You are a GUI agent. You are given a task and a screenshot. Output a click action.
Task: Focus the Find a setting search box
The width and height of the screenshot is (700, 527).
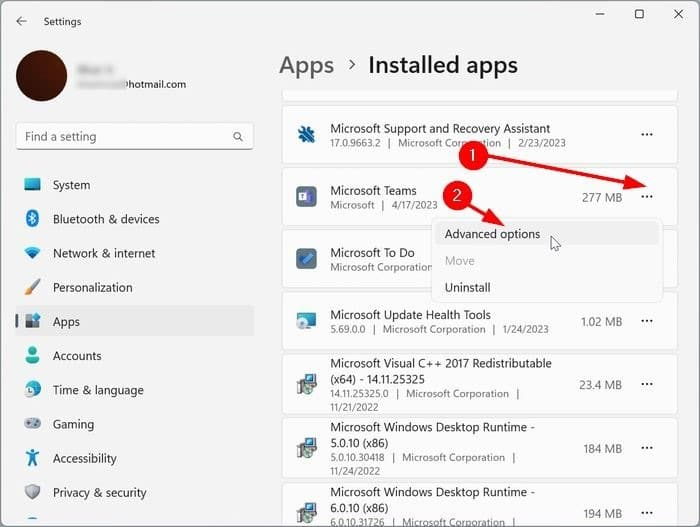coord(134,136)
